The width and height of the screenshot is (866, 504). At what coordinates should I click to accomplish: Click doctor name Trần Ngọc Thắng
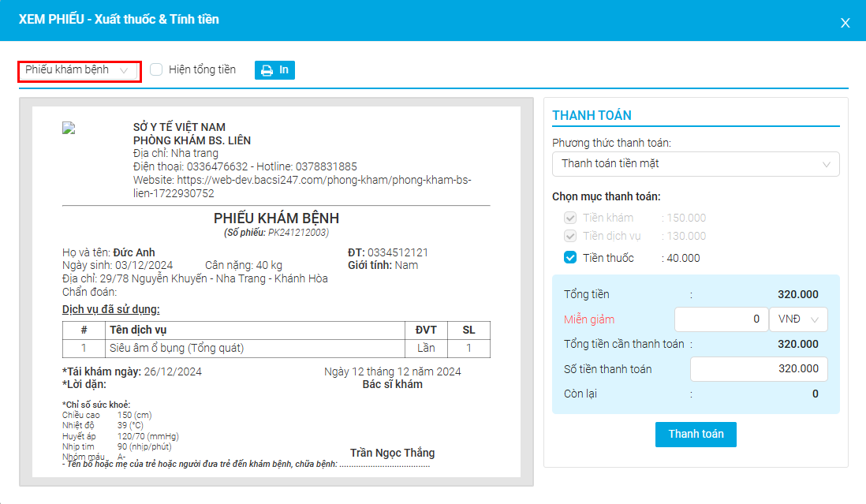392,453
